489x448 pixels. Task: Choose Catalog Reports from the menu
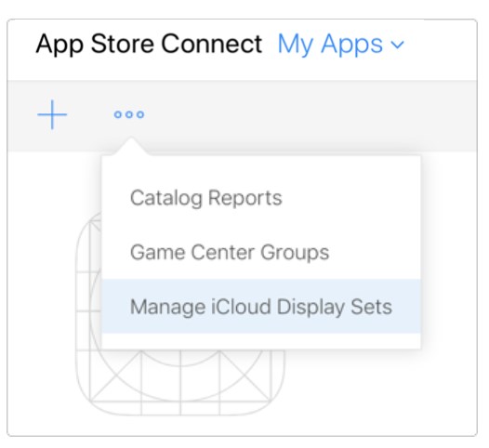[205, 198]
